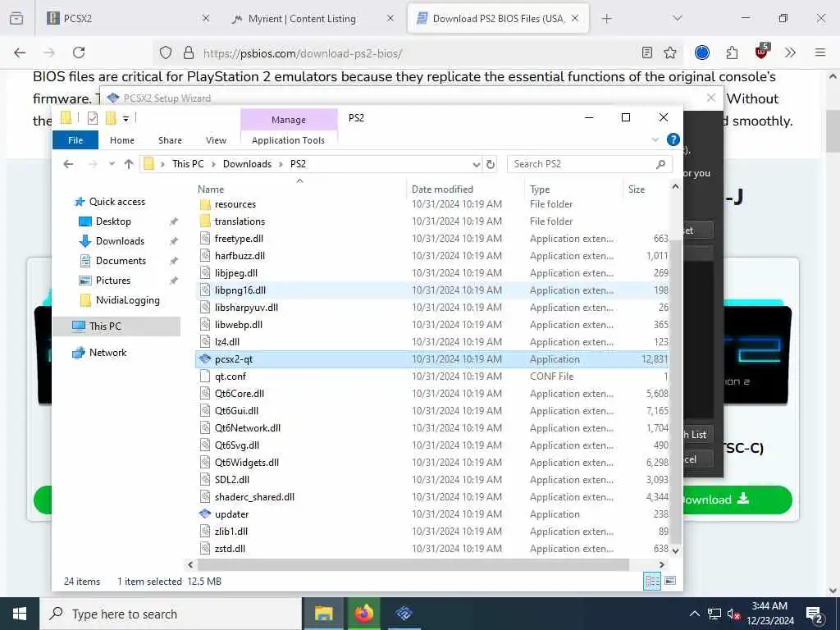
Task: Open Firefox application hamburger menu
Action: coord(820,52)
